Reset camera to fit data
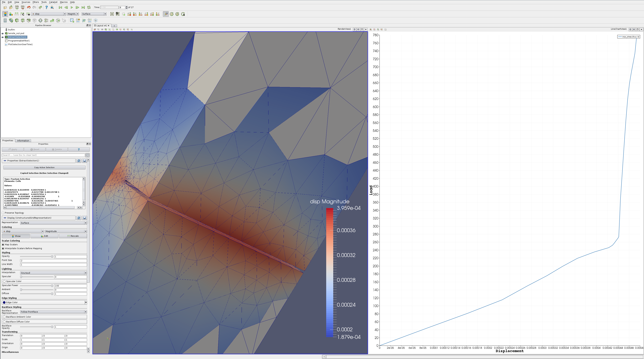This screenshot has height=359, width=644. [112, 14]
